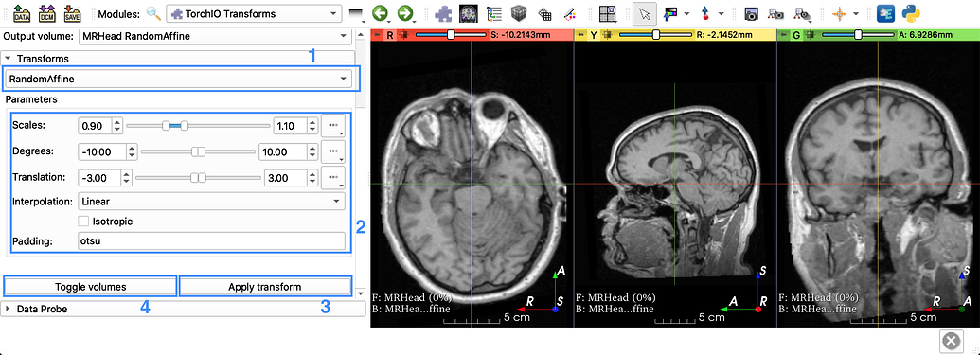This screenshot has width=980, height=355.
Task: Open the DICOM (DCM) import icon
Action: [47, 12]
